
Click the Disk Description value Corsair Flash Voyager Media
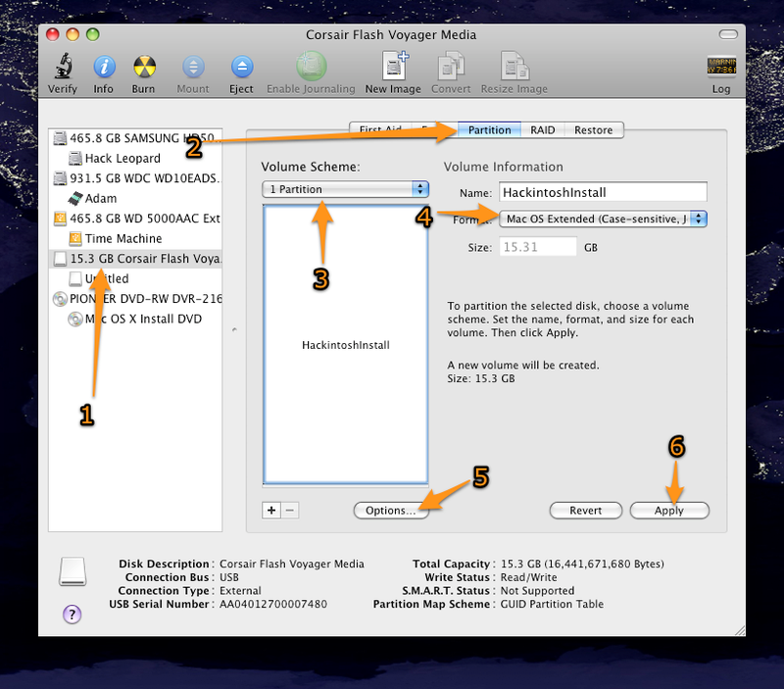point(292,564)
